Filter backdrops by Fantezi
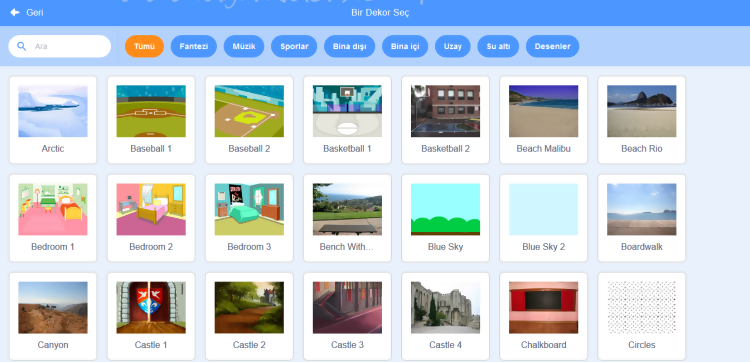 click(x=194, y=46)
